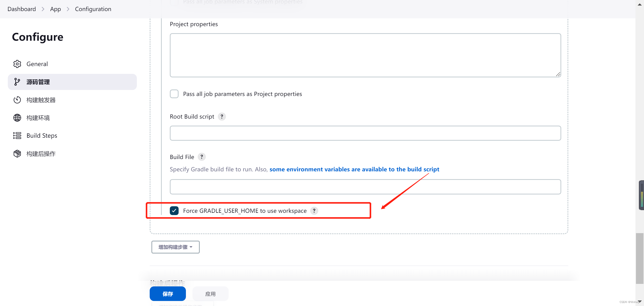Open environment variables available link
The width and height of the screenshot is (644, 306).
[354, 169]
